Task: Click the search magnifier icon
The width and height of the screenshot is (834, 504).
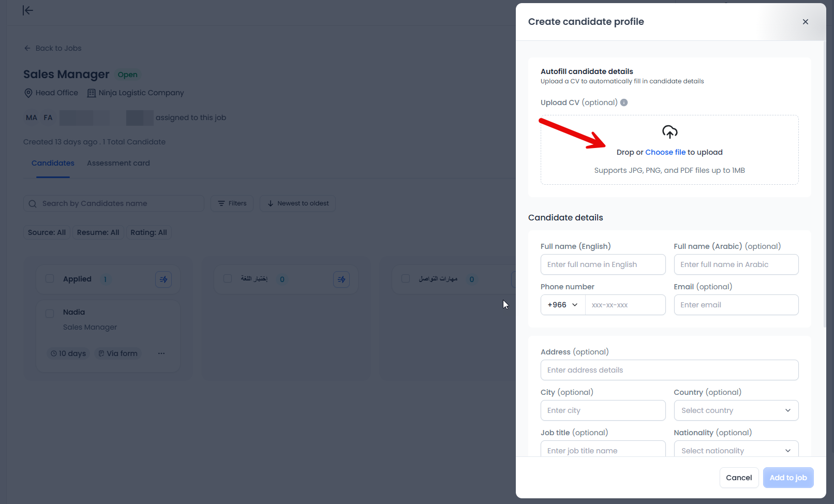Action: tap(33, 204)
